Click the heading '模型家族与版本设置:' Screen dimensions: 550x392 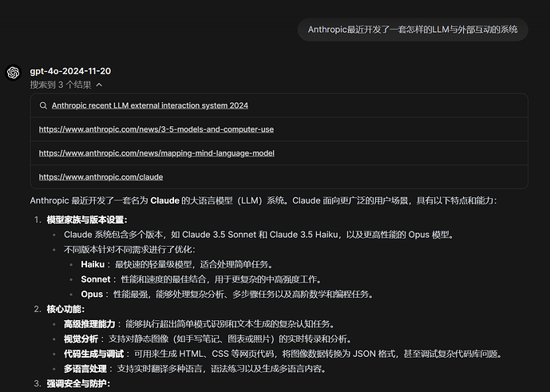click(87, 220)
